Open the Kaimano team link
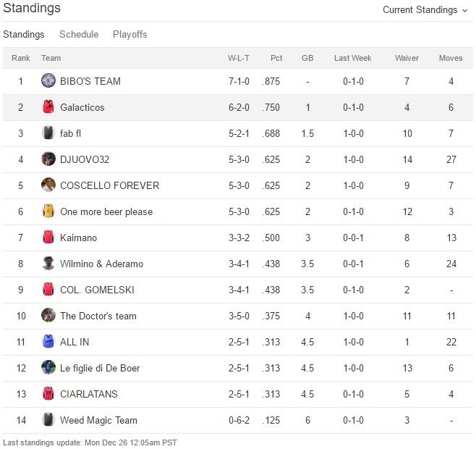The height and width of the screenshot is (449, 476). tap(78, 238)
